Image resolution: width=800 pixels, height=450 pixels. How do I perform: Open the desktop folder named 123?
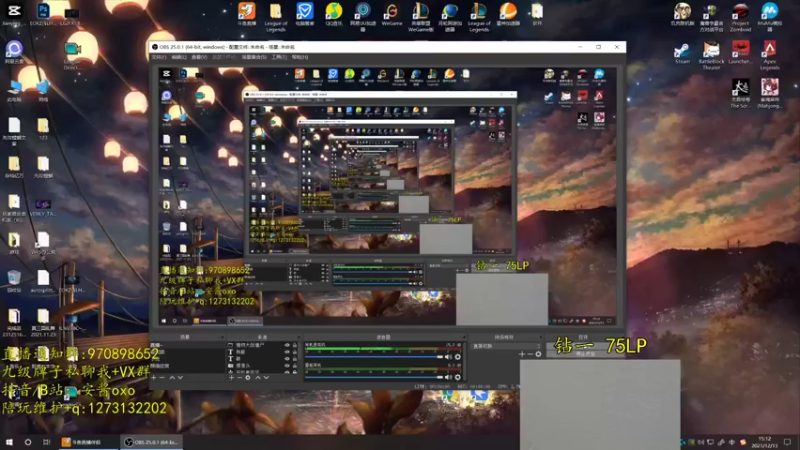(43, 129)
